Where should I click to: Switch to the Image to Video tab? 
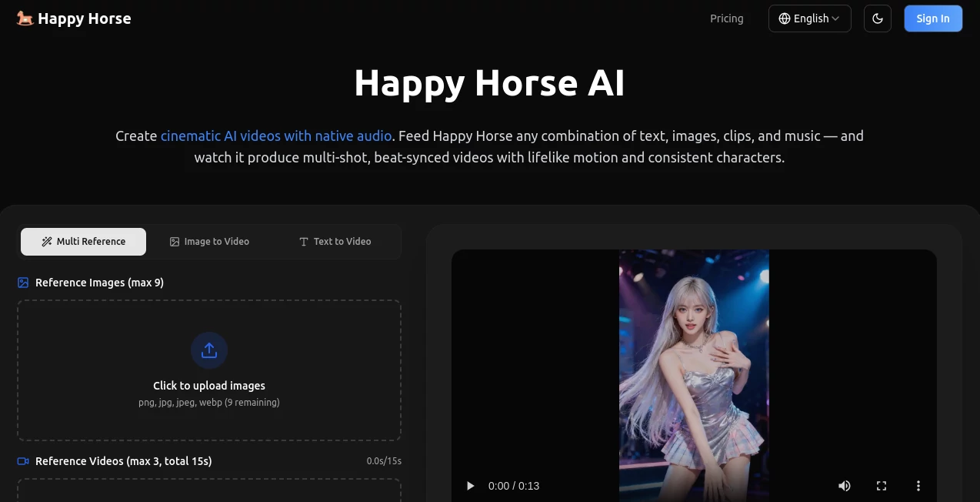[x=209, y=241]
